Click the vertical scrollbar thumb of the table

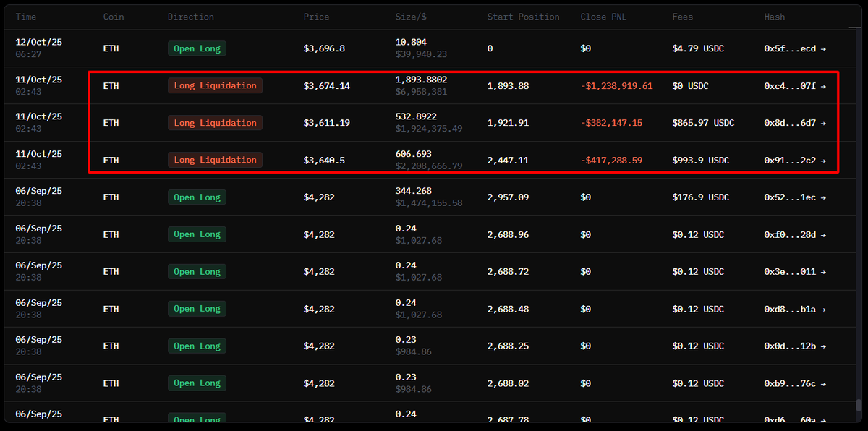pos(859,406)
